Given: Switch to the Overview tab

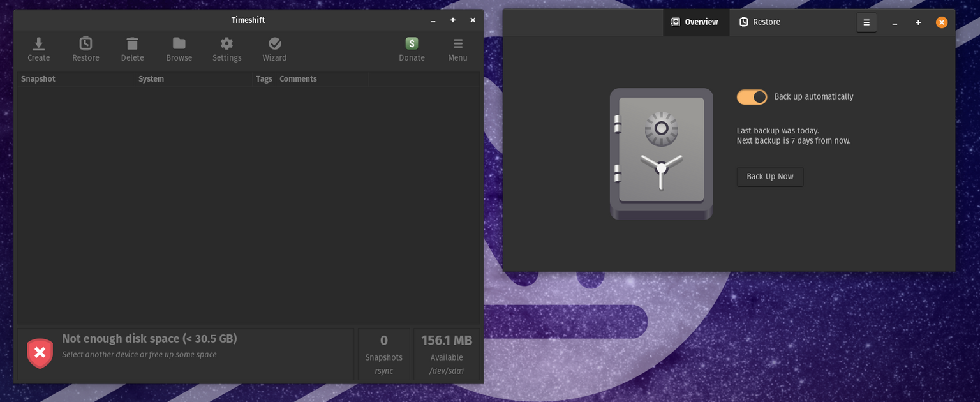Looking at the screenshot, I should tap(695, 22).
